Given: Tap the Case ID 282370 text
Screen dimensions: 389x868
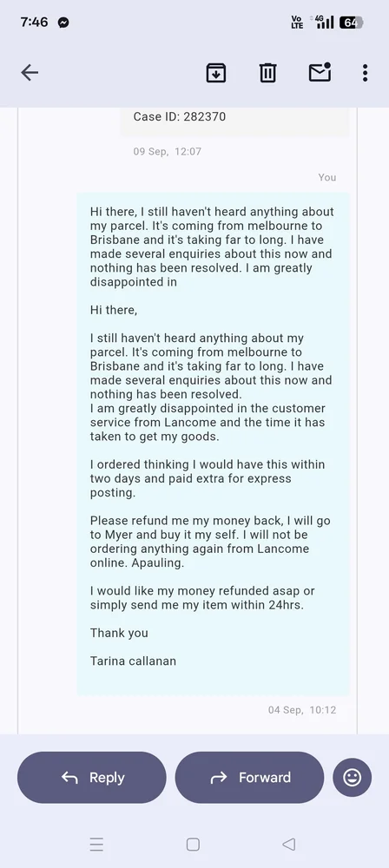Looking at the screenshot, I should 180,117.
